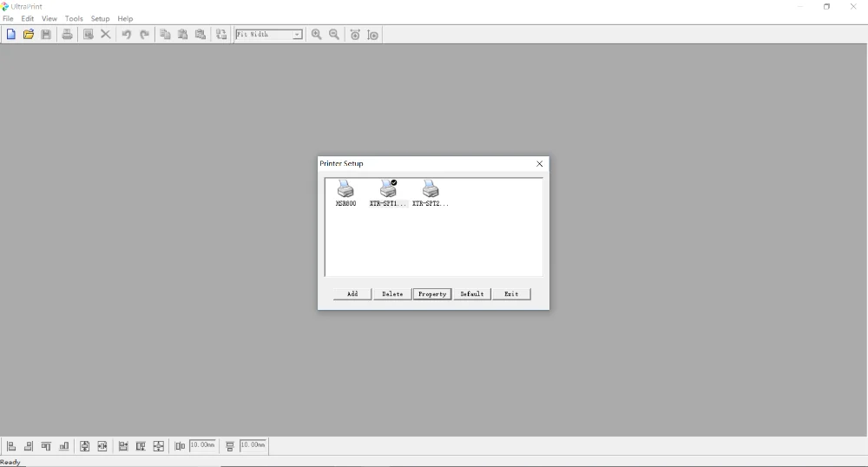Select the XTR-SPT2 printer icon
This screenshot has height=467, width=868.
click(x=431, y=193)
